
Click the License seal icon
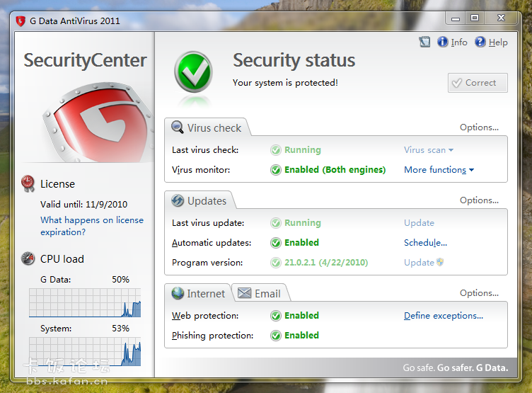[x=28, y=183]
